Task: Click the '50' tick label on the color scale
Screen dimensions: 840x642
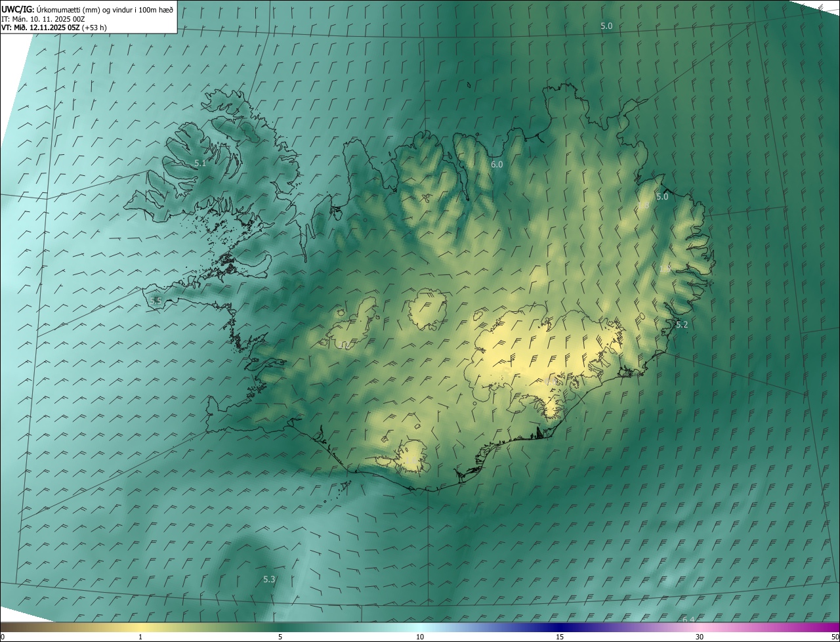Action: pos(835,637)
